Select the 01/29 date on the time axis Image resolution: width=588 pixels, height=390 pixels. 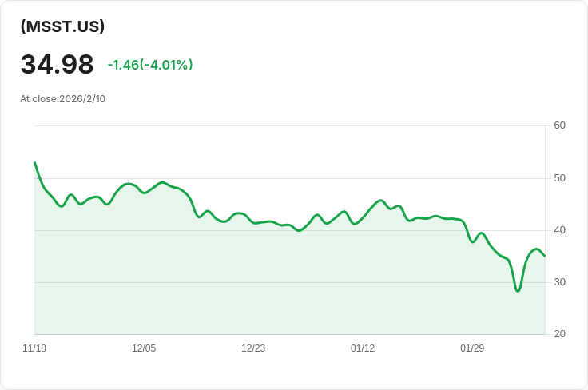(x=472, y=348)
